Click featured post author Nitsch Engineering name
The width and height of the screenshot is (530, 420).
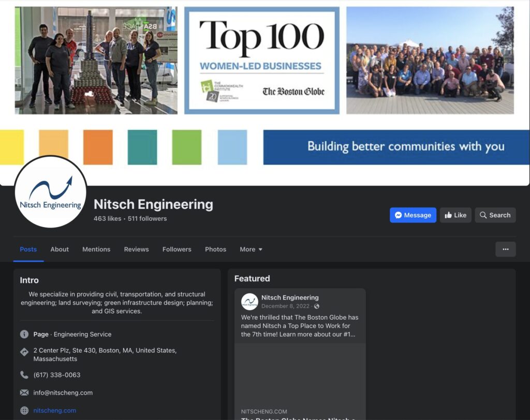pyautogui.click(x=290, y=298)
